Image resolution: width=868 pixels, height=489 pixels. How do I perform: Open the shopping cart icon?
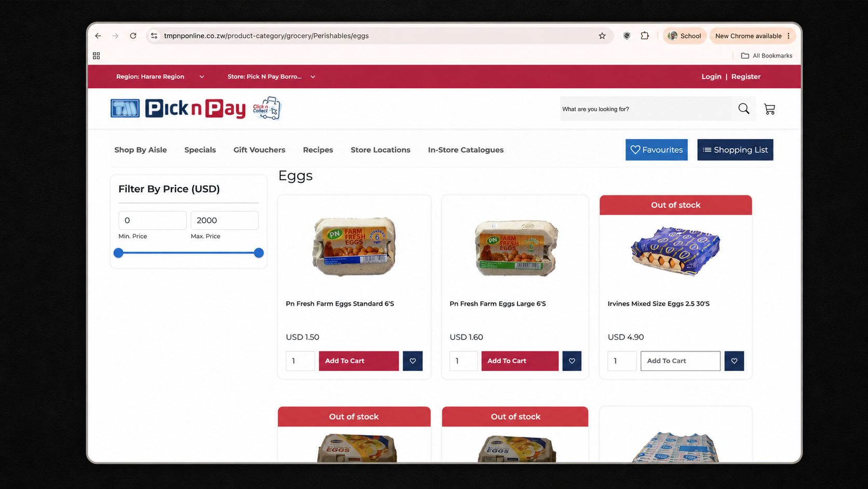point(769,109)
